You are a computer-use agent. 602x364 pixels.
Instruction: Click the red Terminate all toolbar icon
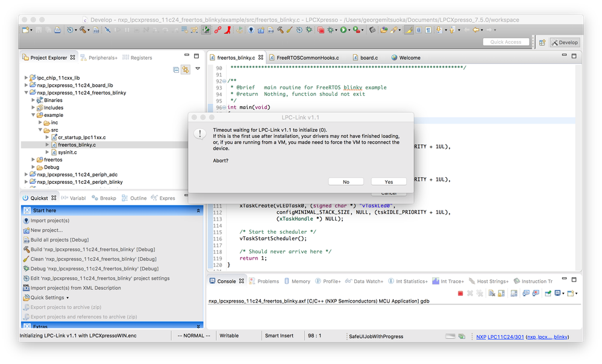(321, 30)
